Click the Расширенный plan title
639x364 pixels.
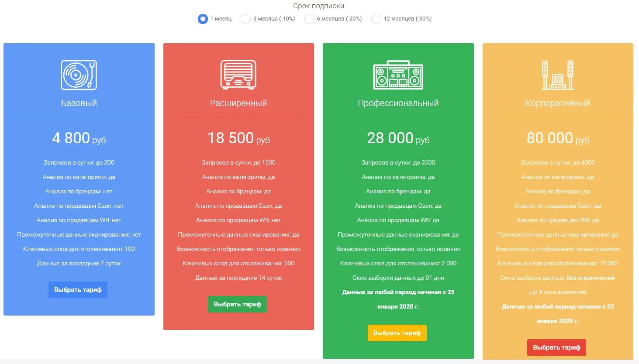[238, 103]
